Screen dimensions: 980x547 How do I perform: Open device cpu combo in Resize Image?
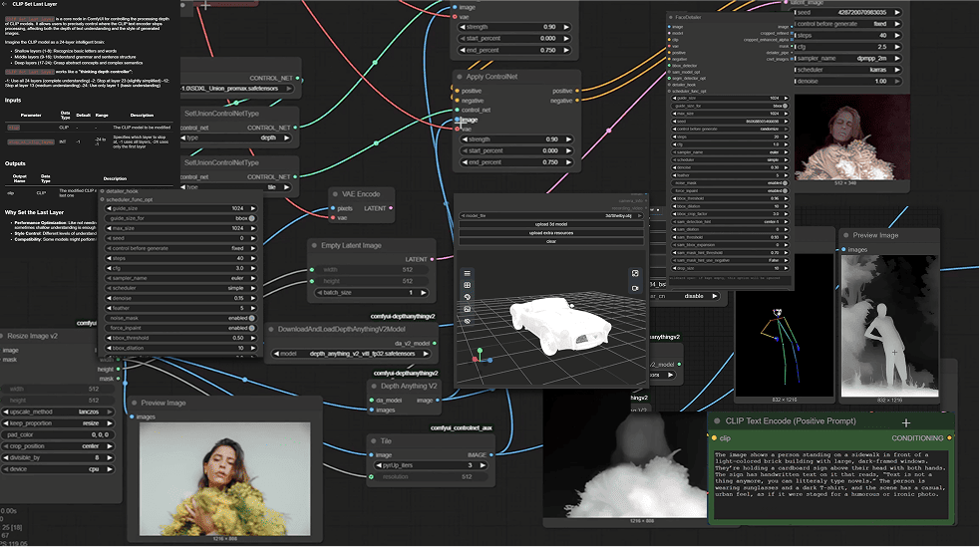58,469
